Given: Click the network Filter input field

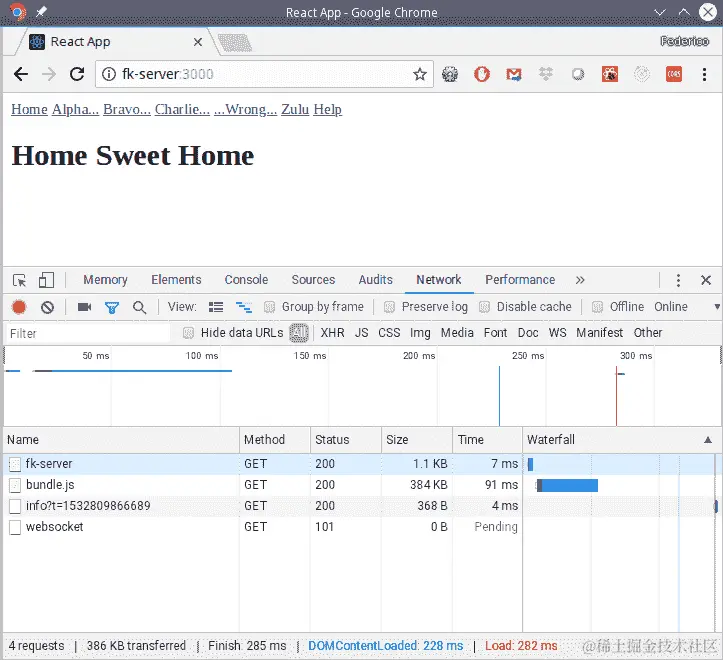Looking at the screenshot, I should [88, 333].
